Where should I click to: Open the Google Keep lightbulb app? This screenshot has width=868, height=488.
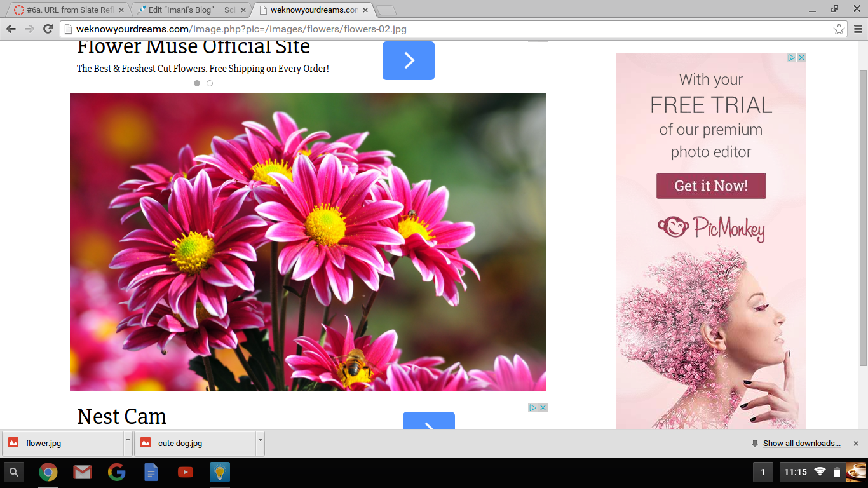coord(220,472)
